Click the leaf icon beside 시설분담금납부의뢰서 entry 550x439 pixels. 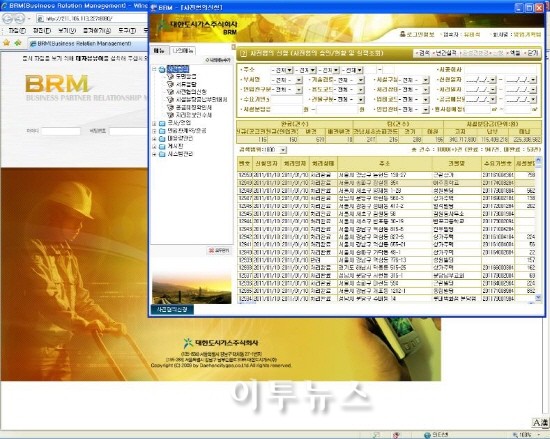[170, 100]
